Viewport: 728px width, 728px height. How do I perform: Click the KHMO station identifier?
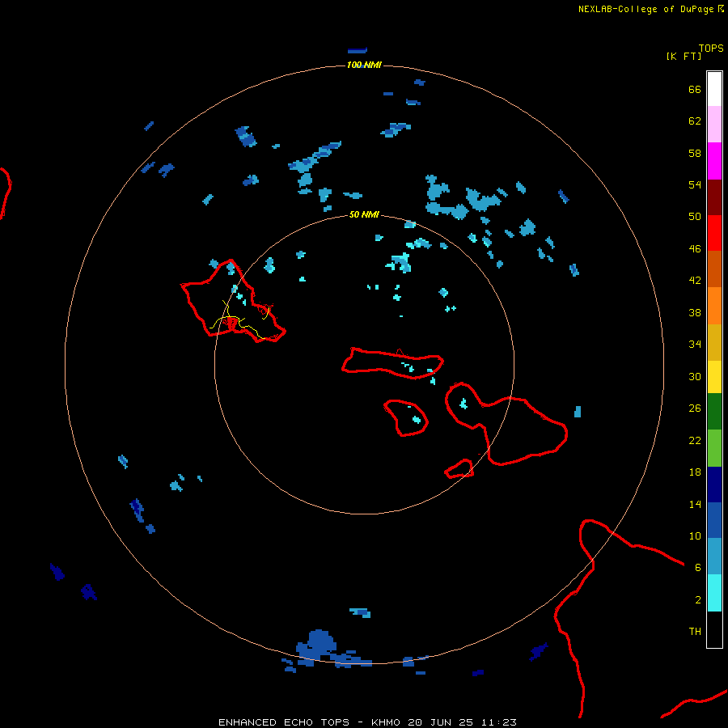point(385,722)
